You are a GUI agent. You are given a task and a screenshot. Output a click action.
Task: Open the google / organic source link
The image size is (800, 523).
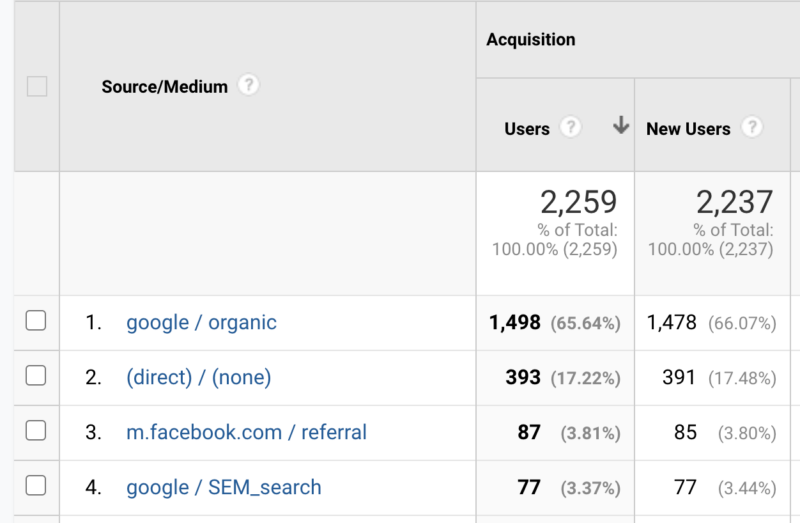coord(201,323)
